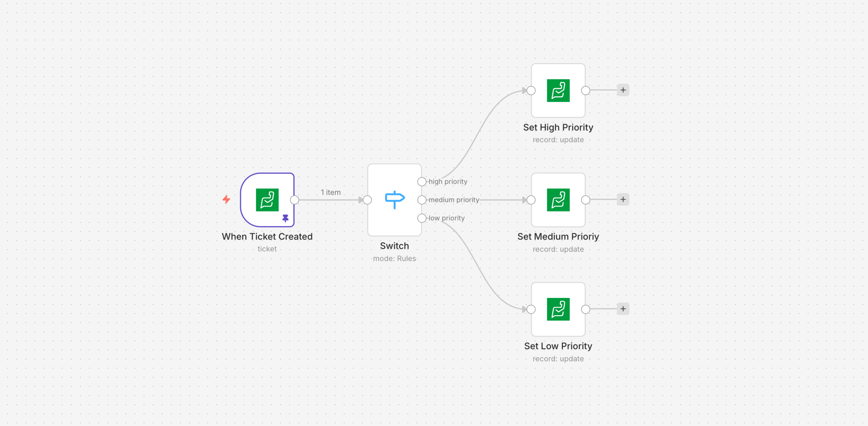868x426 pixels.
Task: Click the mode: Rules subtitle under Switch
Action: [395, 258]
